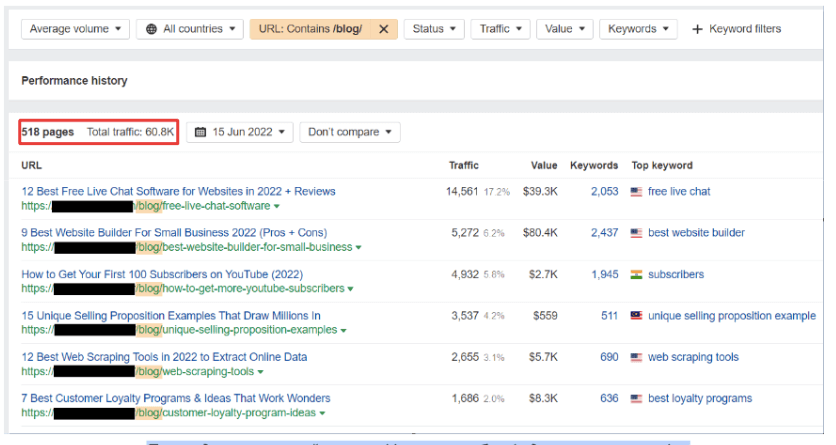Screen dimensions: 836x445
Task: Click the globe icon in All countries
Action: (x=151, y=29)
